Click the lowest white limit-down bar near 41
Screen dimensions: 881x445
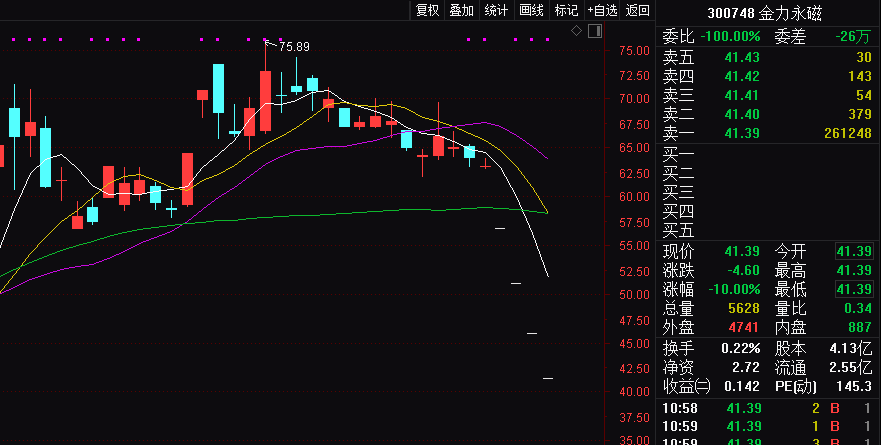(x=548, y=378)
